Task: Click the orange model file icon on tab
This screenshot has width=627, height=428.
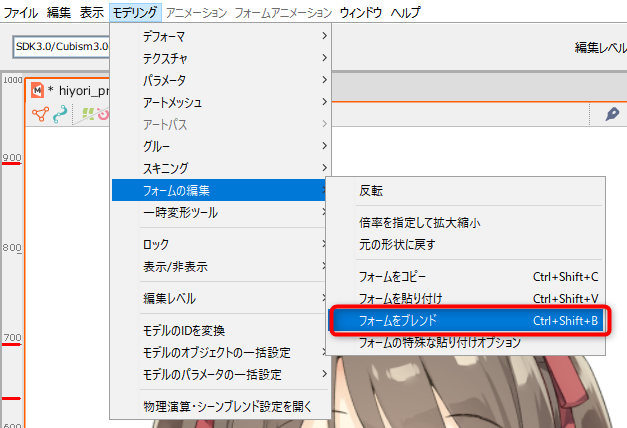Action: [38, 89]
